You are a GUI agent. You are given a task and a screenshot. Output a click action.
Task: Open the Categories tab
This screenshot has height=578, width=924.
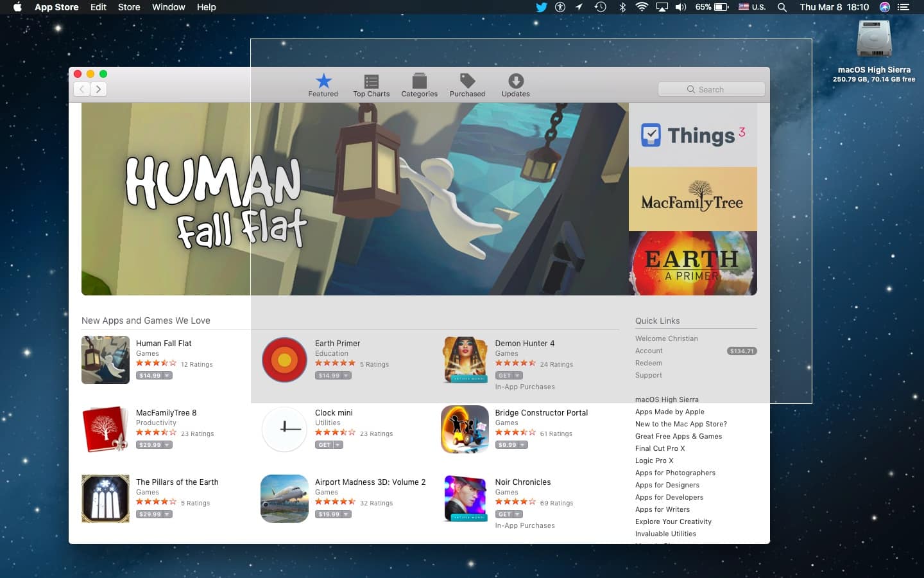419,85
